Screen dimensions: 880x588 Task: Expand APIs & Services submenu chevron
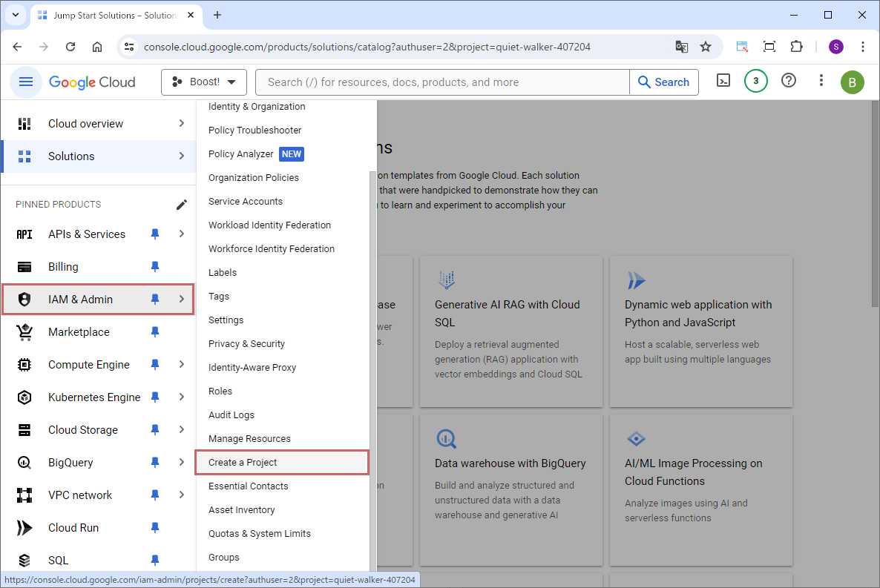pos(181,234)
